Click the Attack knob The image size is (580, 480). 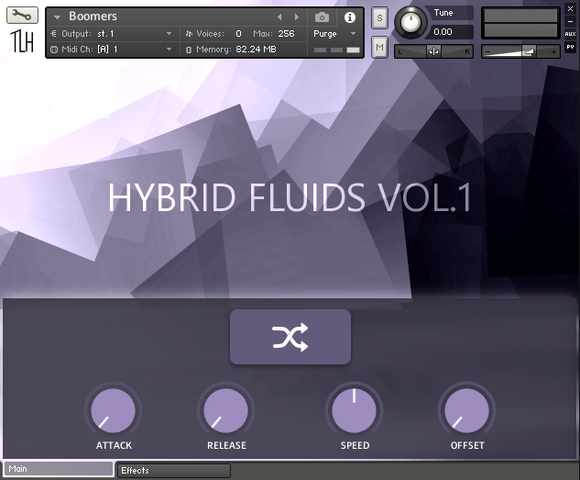coord(113,410)
